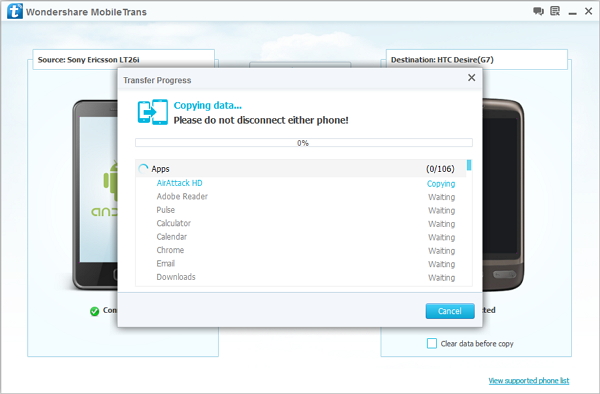The width and height of the screenshot is (600, 394).
Task: Click the Apps loading spinner icon
Action: [x=143, y=169]
